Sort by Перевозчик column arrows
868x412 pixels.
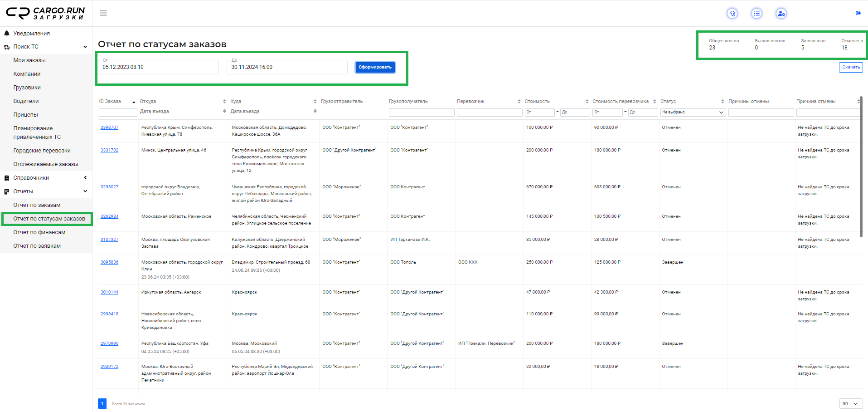point(519,101)
